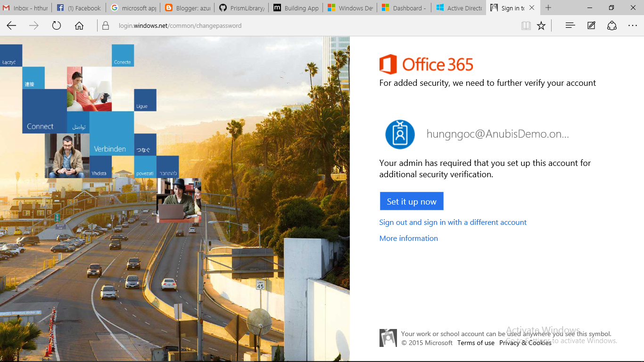Click the browser forward arrow
Viewport: 644px width, 362px height.
[x=34, y=26]
